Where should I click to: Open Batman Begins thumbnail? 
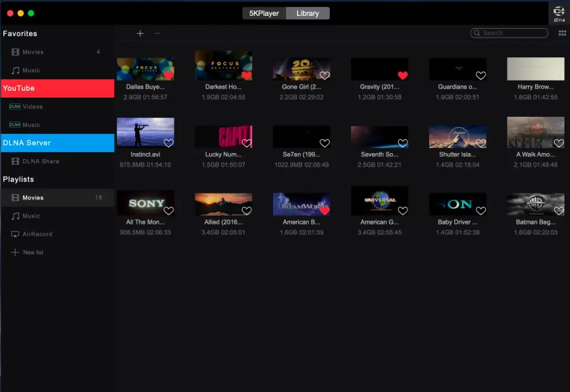[536, 204]
